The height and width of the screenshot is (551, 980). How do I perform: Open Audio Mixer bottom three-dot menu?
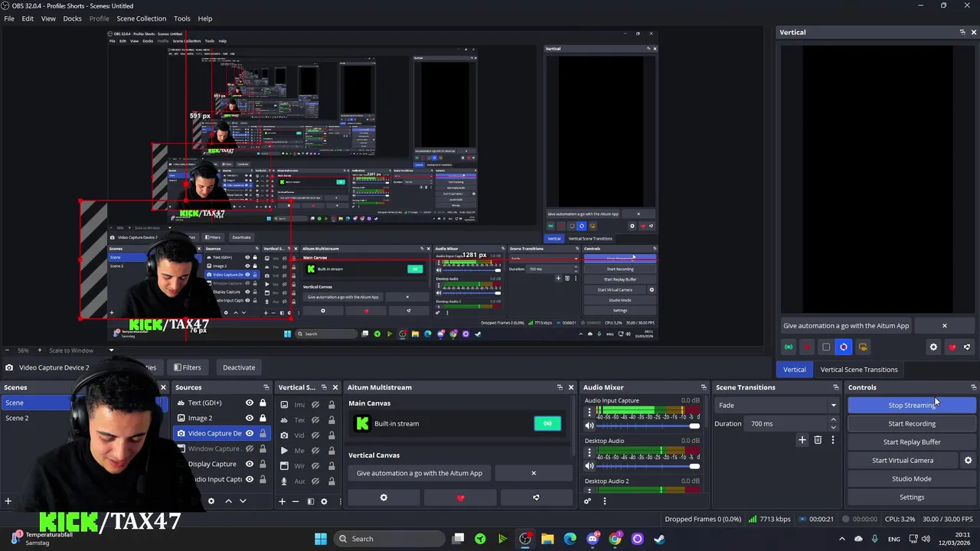coord(604,501)
